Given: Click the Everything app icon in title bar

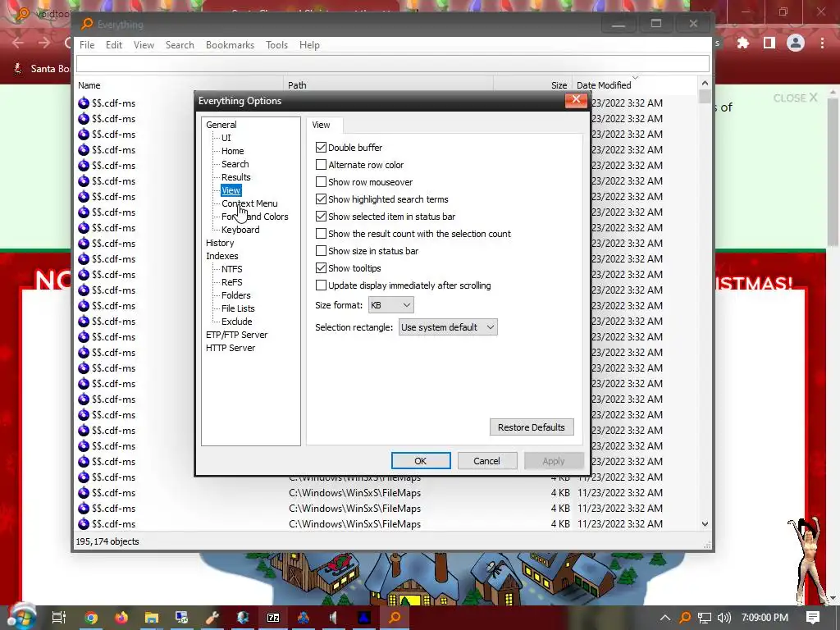Looking at the screenshot, I should pos(86,24).
